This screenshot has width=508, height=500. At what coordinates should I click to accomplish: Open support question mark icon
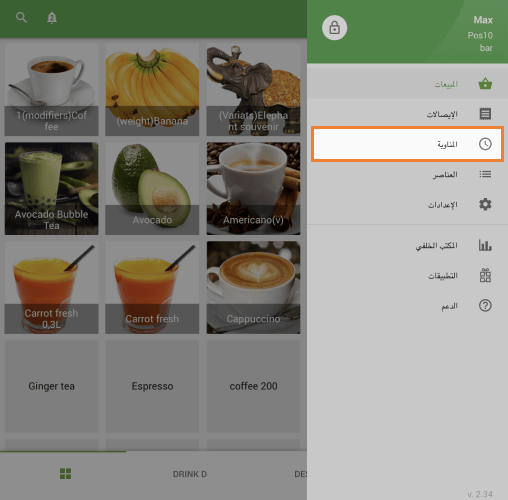[x=485, y=305]
